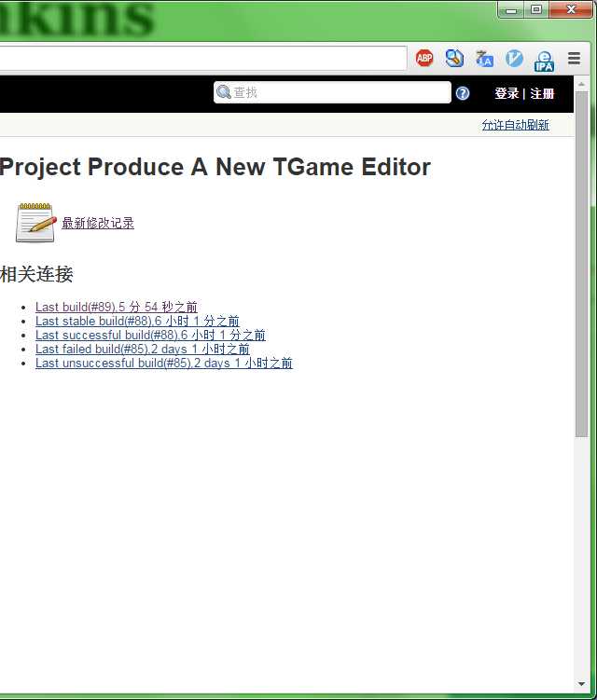Minimize the browser window

[x=512, y=10]
